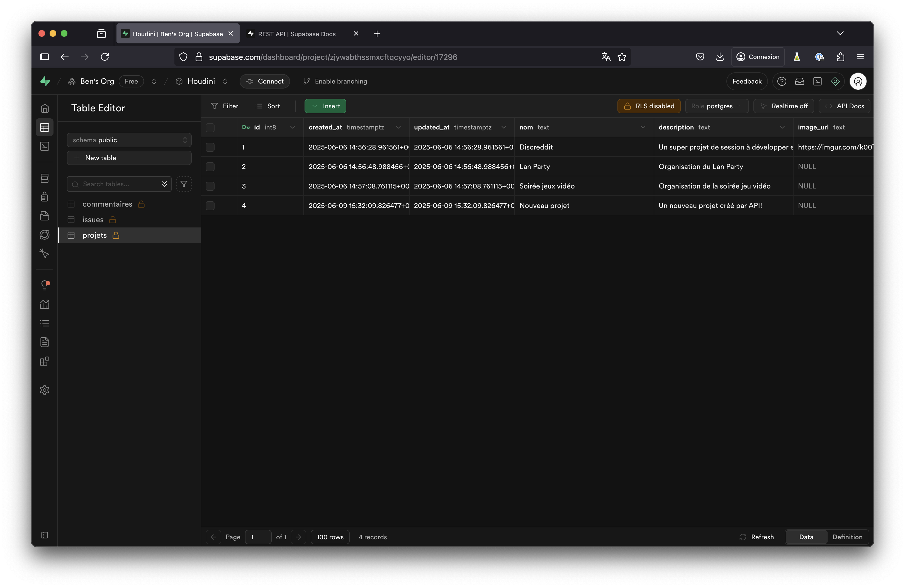Open the 100 rows per page selector
Screen dimensions: 905x588
[330, 537]
